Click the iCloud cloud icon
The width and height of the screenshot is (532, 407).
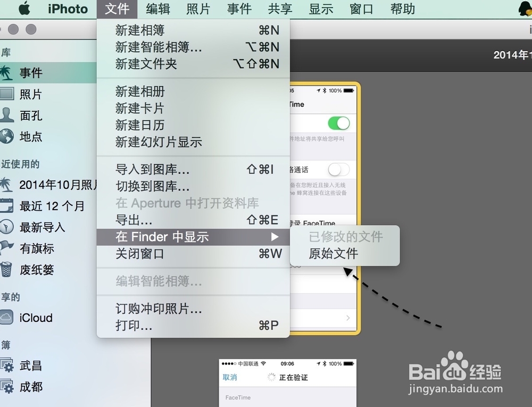point(7,318)
